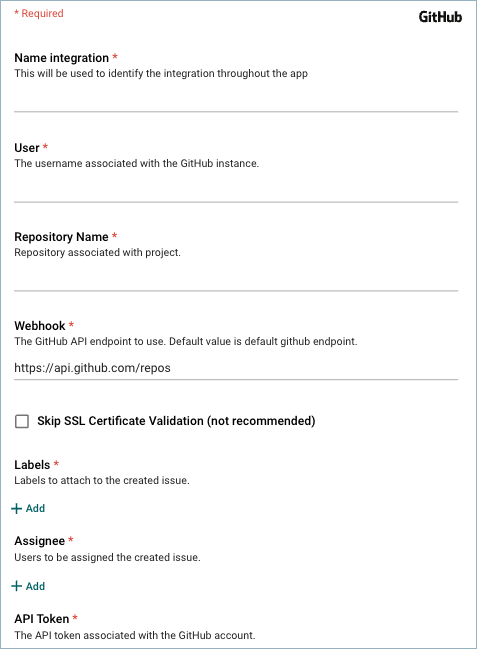Click the Webhook URL input field
This screenshot has width=477, height=649.
(x=236, y=368)
